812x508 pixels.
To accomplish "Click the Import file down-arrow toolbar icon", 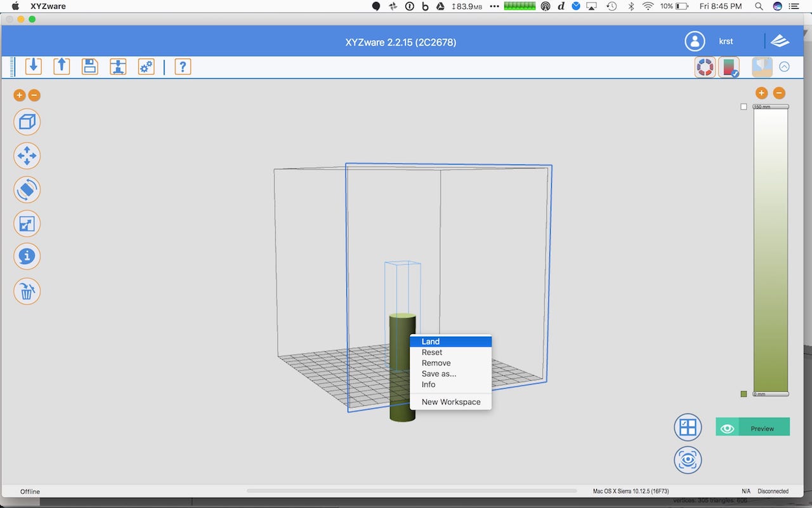I will 34,66.
